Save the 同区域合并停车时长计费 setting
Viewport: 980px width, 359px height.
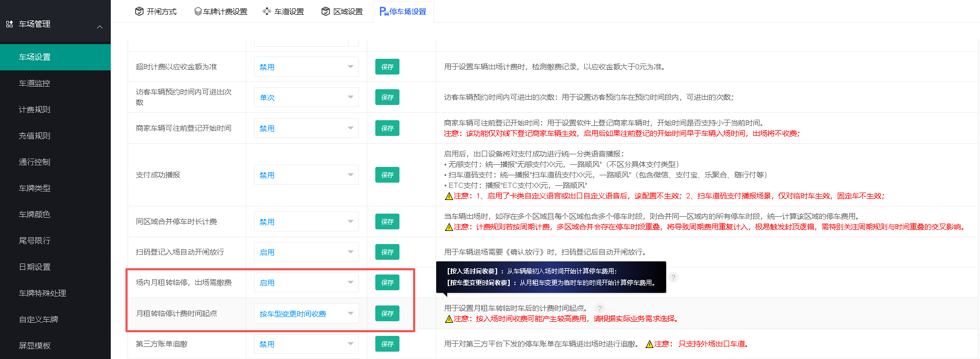point(387,221)
